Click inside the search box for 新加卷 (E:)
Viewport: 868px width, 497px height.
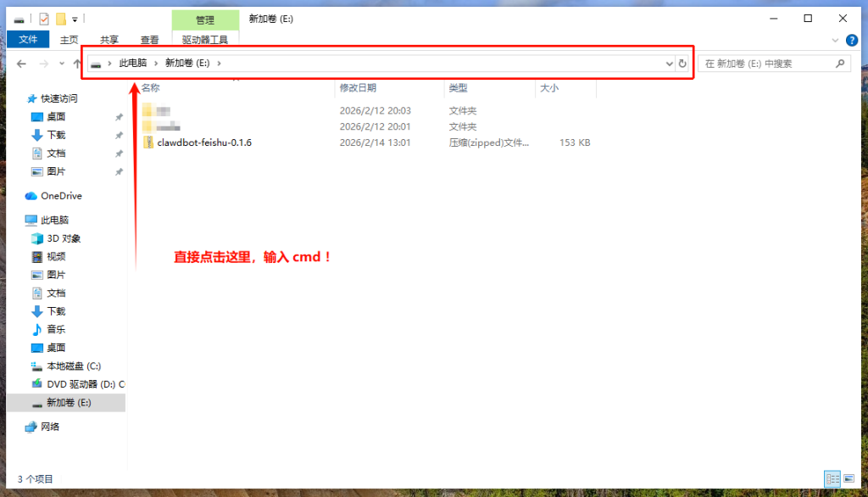pos(767,63)
